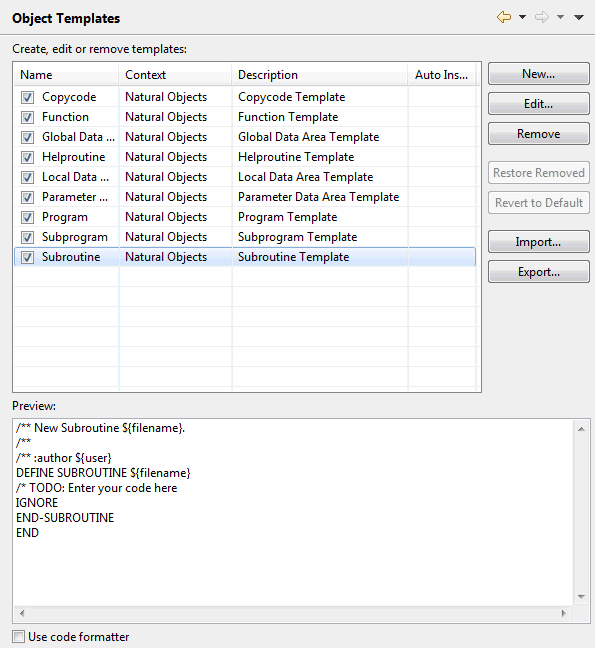Export templates with the Export... button
Image resolution: width=595 pixels, height=648 pixels.
[538, 272]
